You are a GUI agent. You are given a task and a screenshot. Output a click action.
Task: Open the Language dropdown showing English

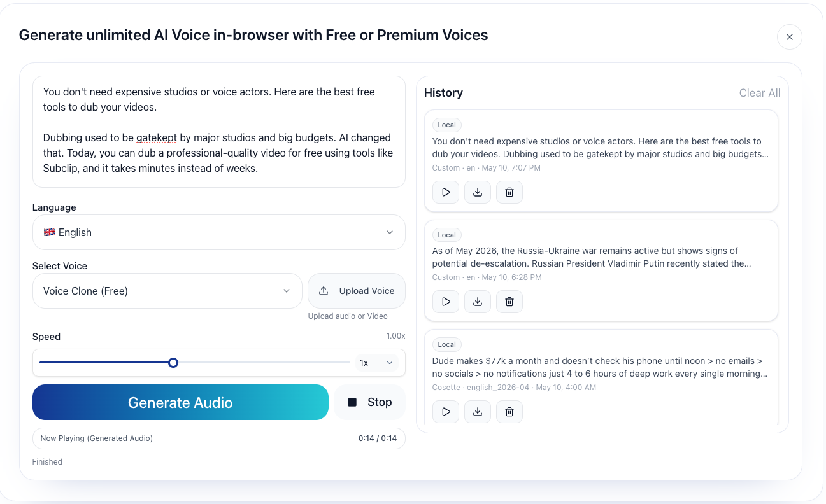point(218,232)
